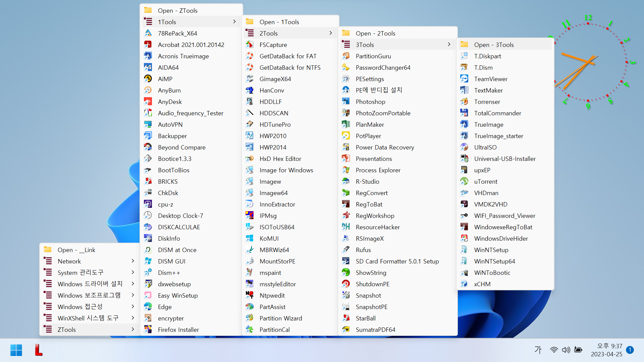Click the Beyond Compare icon
644x362 pixels.
(x=148, y=147)
